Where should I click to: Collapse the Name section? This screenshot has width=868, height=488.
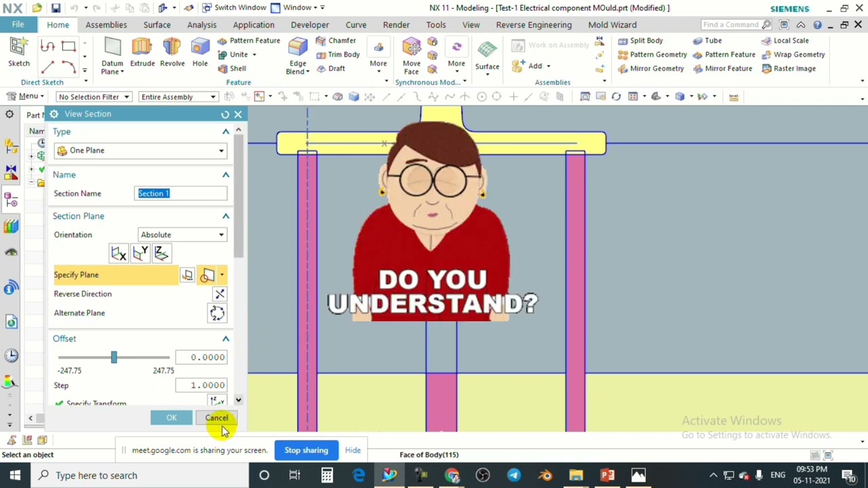(226, 175)
